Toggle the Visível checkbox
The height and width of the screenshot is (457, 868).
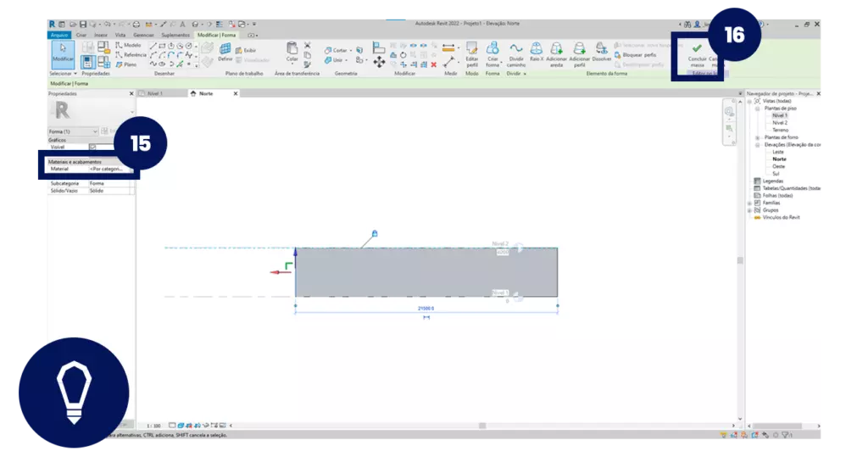tap(92, 148)
